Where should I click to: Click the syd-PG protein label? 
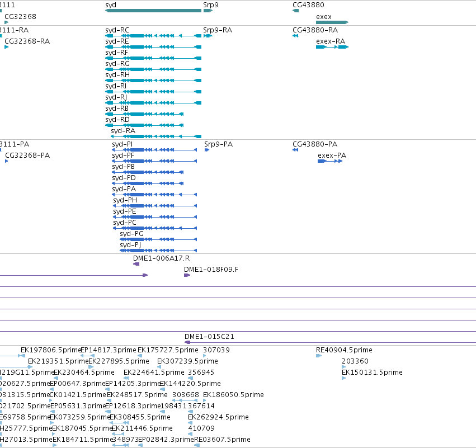pyautogui.click(x=132, y=234)
